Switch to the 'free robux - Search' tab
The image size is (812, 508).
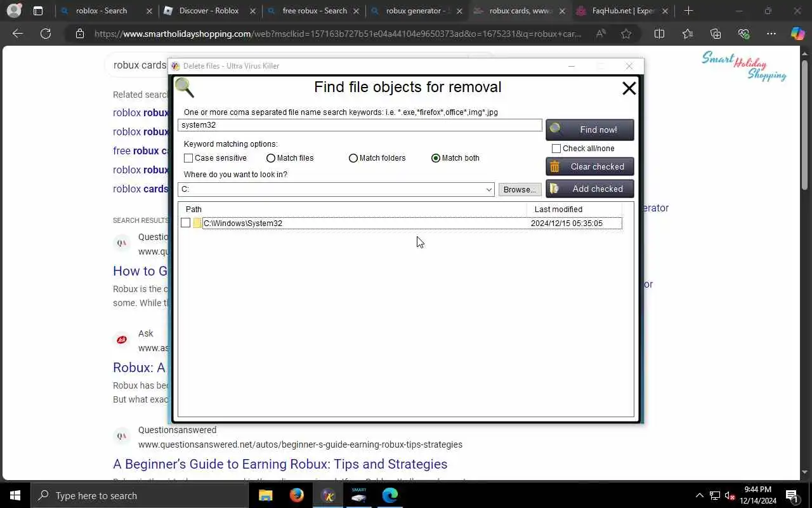click(315, 11)
